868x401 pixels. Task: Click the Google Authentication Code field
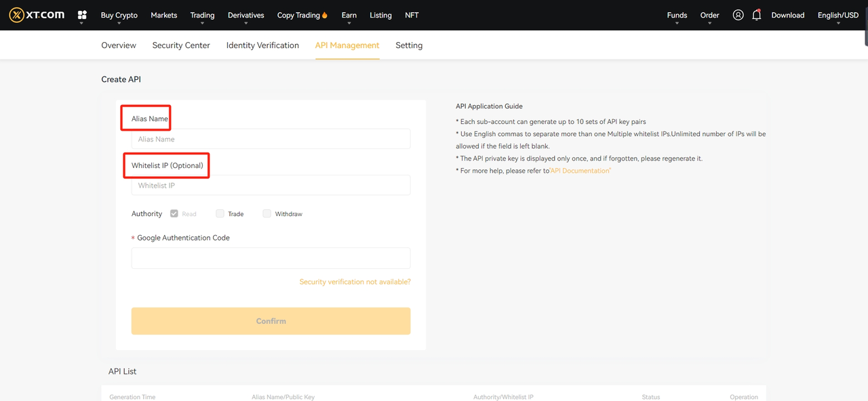(x=271, y=258)
